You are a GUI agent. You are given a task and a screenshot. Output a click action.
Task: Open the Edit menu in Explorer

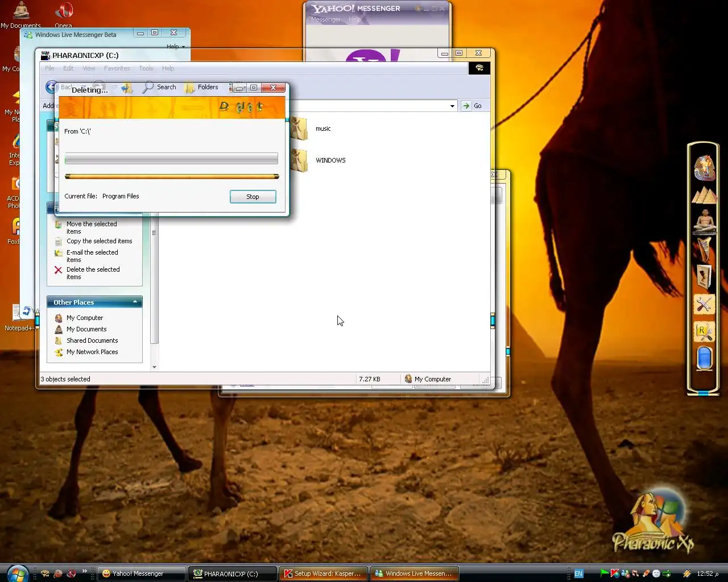coord(68,68)
